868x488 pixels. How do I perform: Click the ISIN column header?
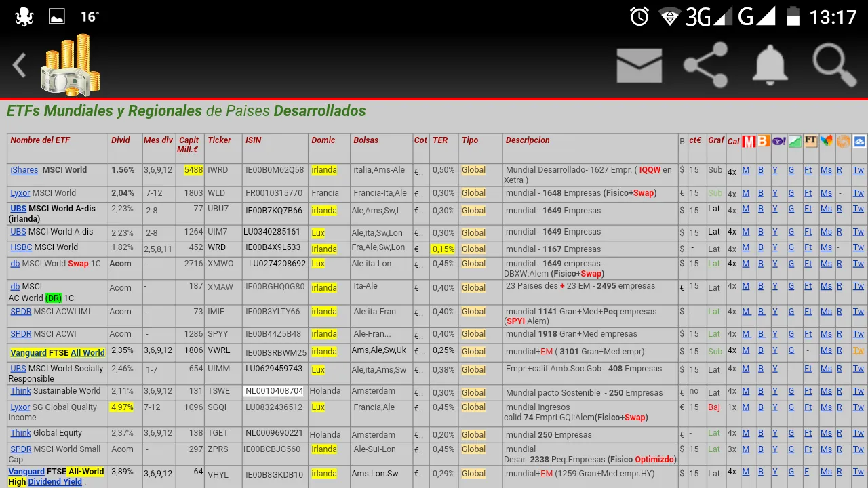pos(254,140)
